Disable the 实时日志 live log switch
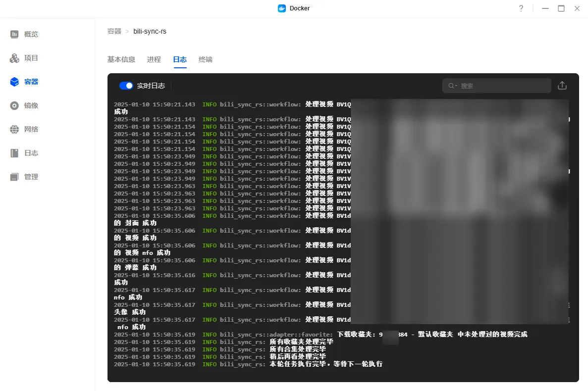 (126, 85)
